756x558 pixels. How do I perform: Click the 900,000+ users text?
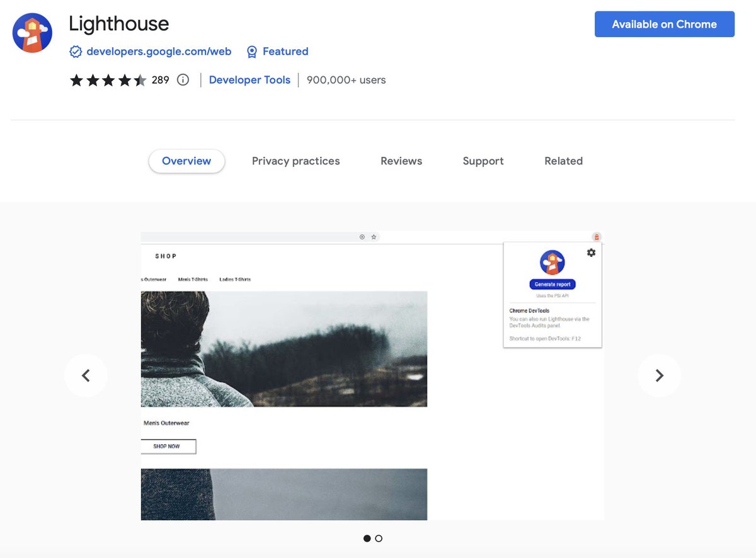346,80
